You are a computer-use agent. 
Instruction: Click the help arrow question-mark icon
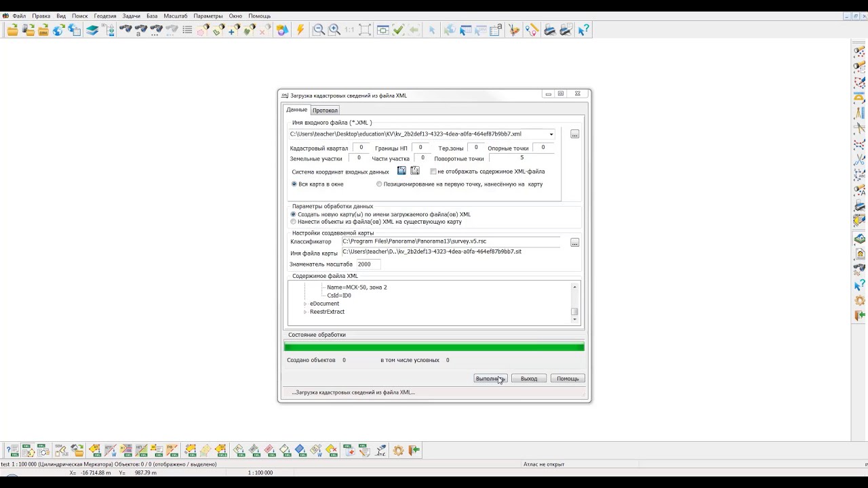[x=584, y=30]
